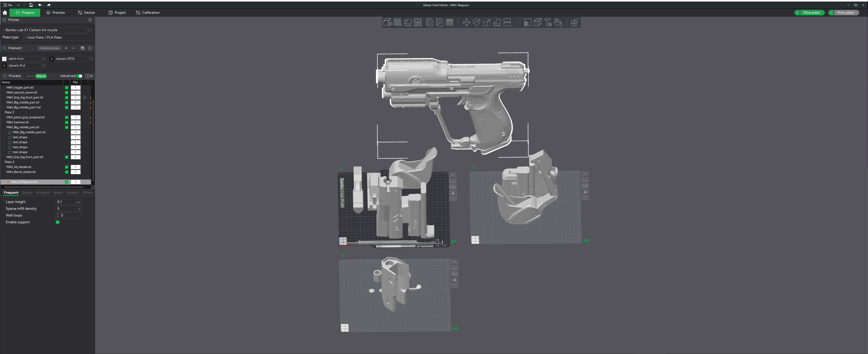This screenshot has width=868, height=354.
Task: Select the Scale tool in toolbar
Action: (x=487, y=23)
